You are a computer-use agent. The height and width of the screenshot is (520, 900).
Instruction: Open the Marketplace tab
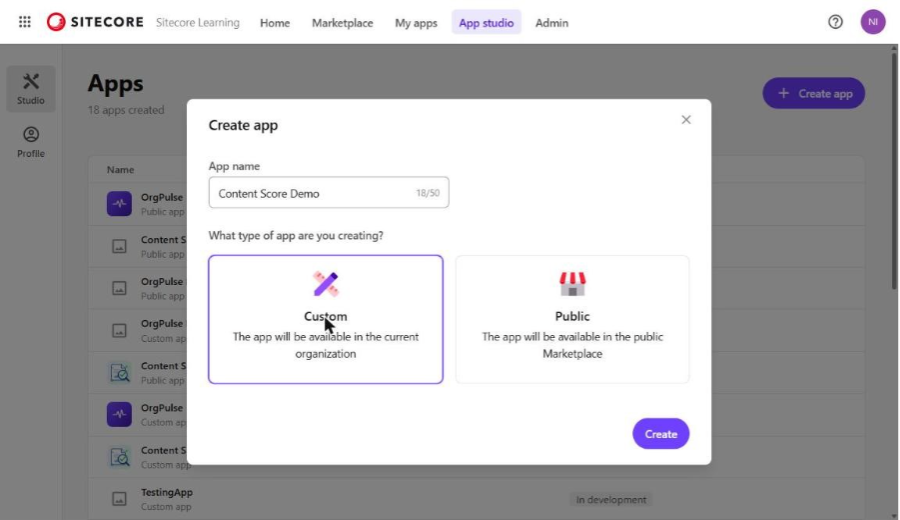tap(343, 23)
